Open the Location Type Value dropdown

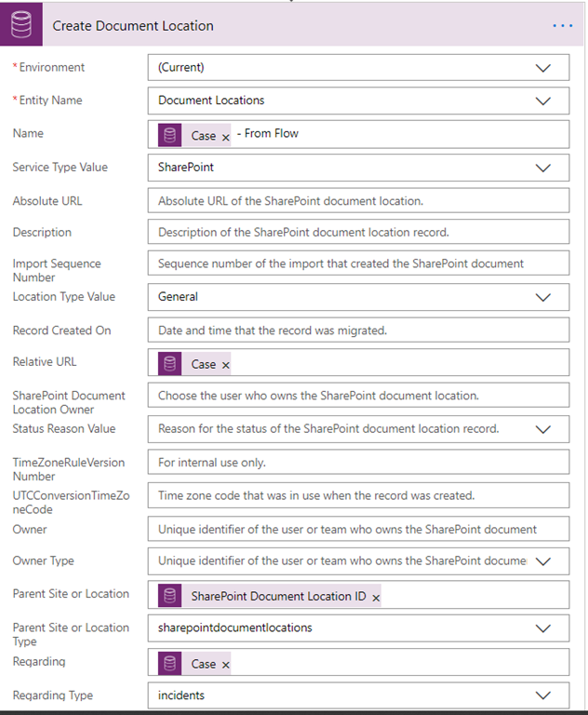[542, 297]
